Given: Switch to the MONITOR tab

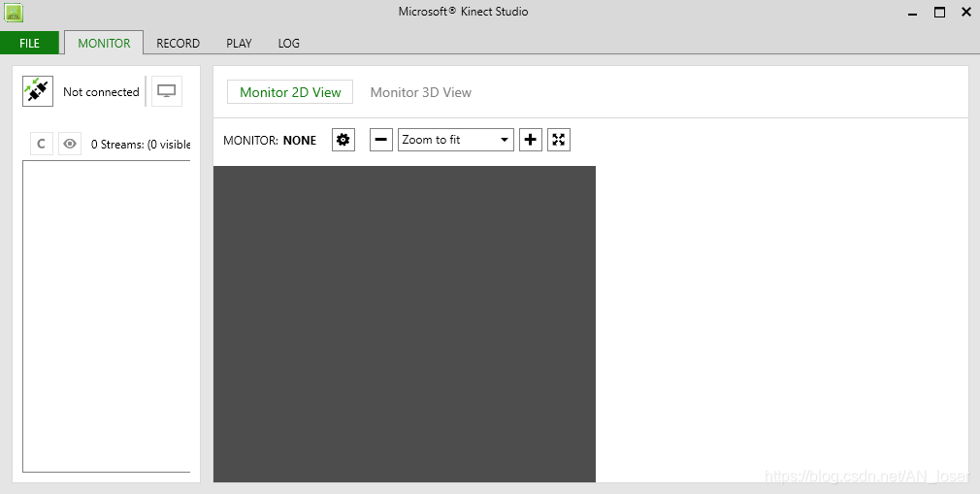Looking at the screenshot, I should tap(104, 43).
